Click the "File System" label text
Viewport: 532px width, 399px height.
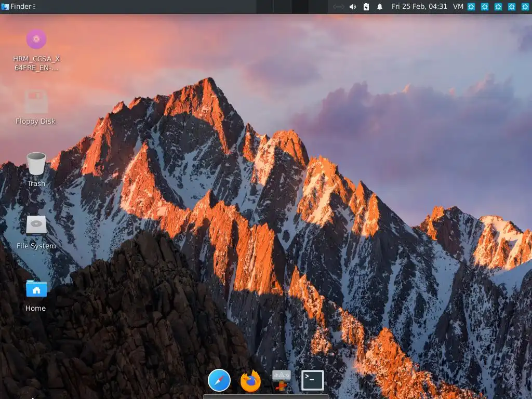coord(36,246)
